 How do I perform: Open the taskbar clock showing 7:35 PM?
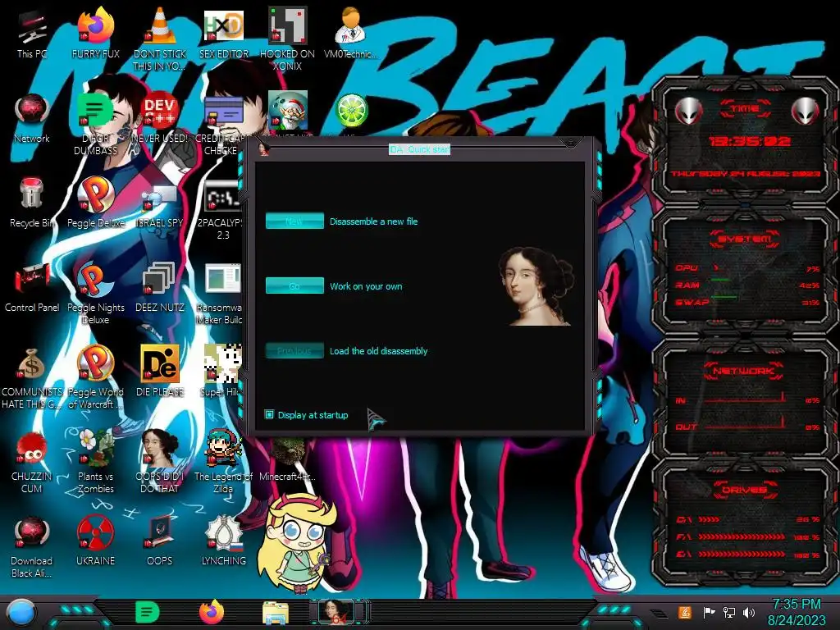pyautogui.click(x=796, y=612)
